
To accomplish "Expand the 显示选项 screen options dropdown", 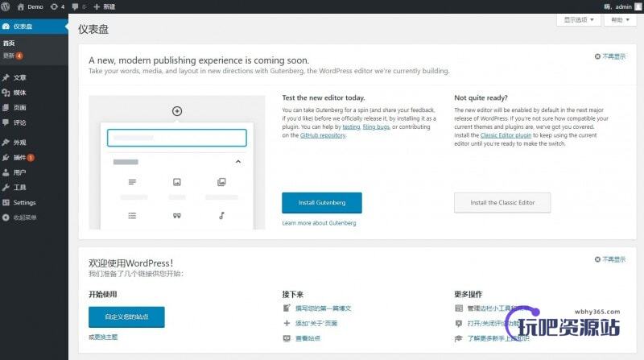I will 578,19.
